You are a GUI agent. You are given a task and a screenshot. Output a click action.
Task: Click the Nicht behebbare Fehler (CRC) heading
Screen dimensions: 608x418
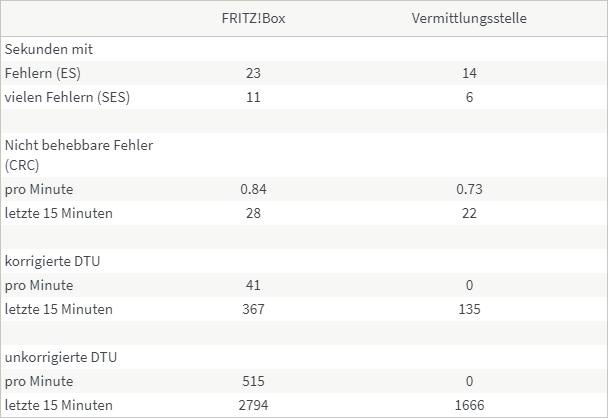pyautogui.click(x=79, y=155)
